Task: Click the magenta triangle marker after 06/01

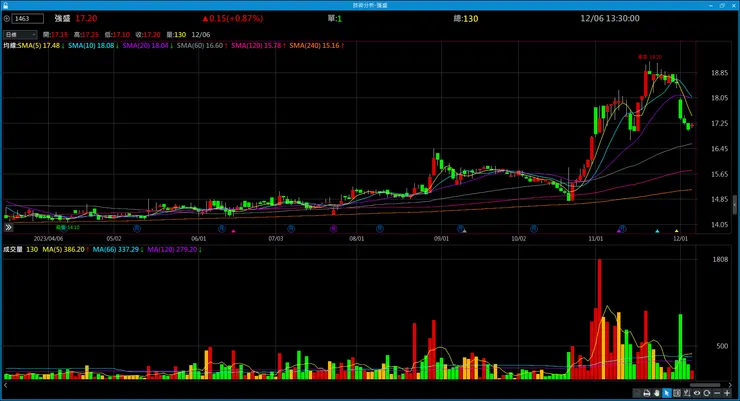Action: point(233,231)
